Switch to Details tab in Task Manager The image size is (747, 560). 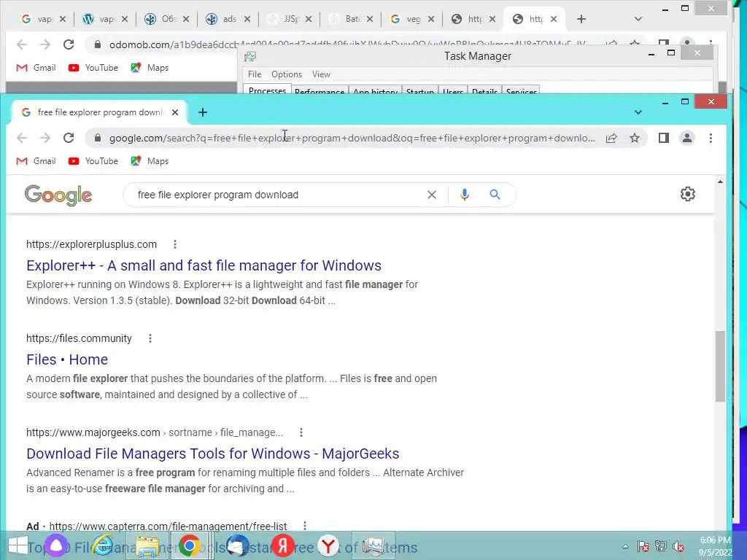pos(484,90)
